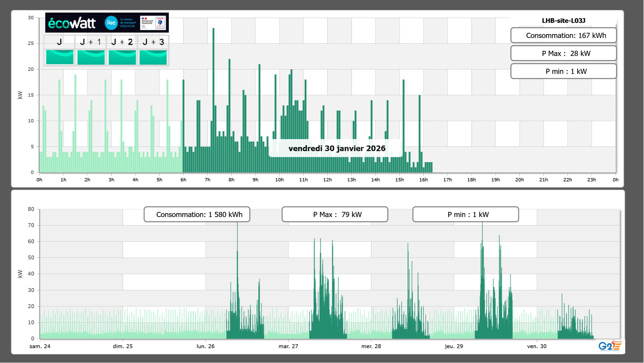Click the daily Consommation: 167 kWh box
The image size is (644, 363).
coord(563,35)
